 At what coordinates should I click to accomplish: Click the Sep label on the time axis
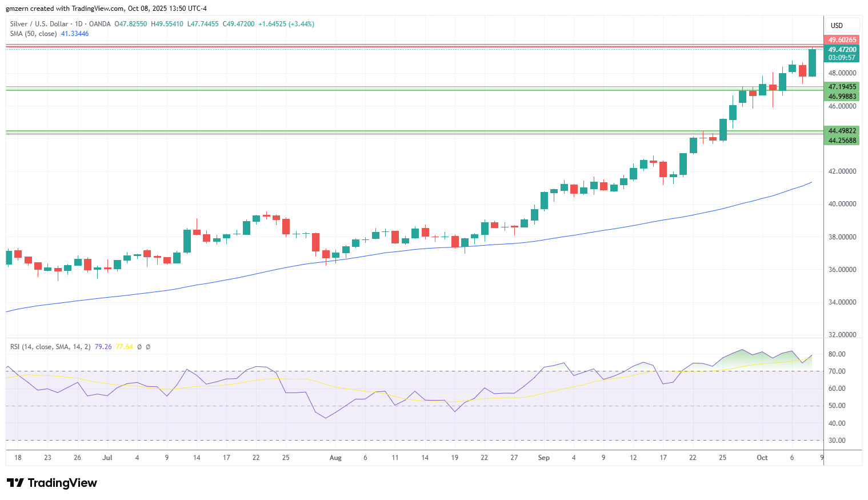(x=544, y=458)
